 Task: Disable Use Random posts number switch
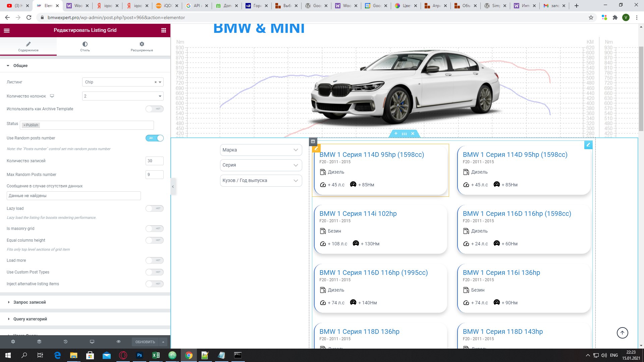point(155,138)
